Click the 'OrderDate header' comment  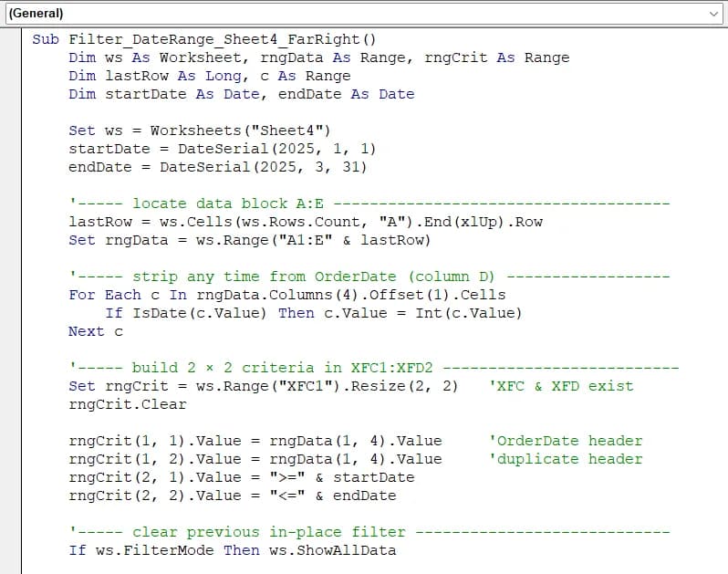(x=566, y=441)
